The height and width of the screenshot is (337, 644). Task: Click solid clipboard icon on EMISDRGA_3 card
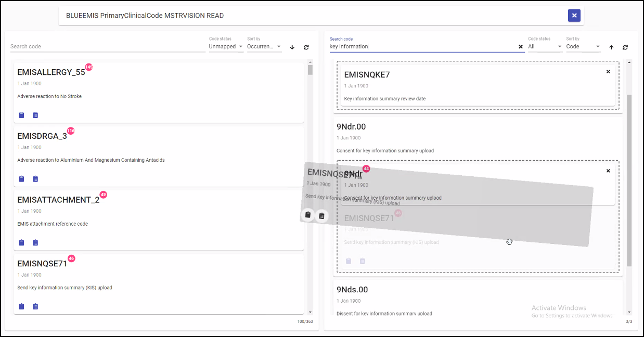point(21,179)
